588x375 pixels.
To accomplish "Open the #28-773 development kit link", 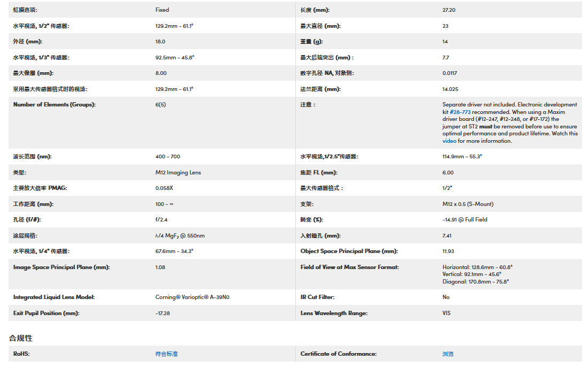I will 460,112.
